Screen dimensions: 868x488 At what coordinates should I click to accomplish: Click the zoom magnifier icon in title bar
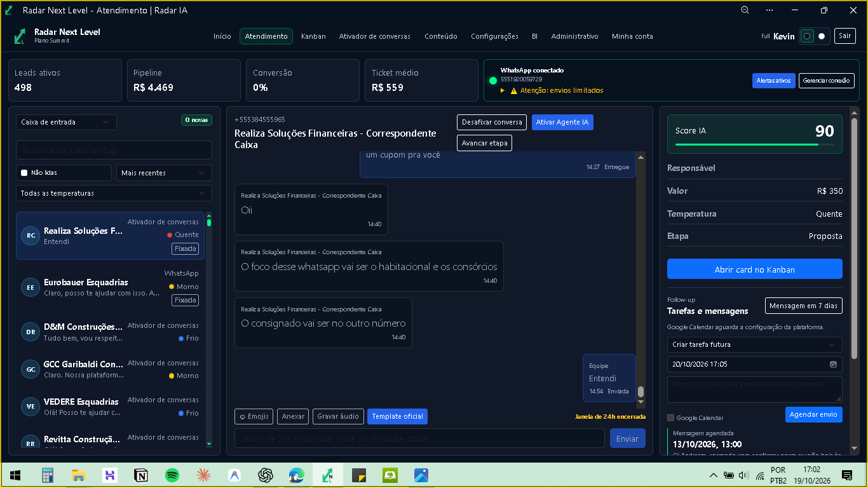click(745, 10)
